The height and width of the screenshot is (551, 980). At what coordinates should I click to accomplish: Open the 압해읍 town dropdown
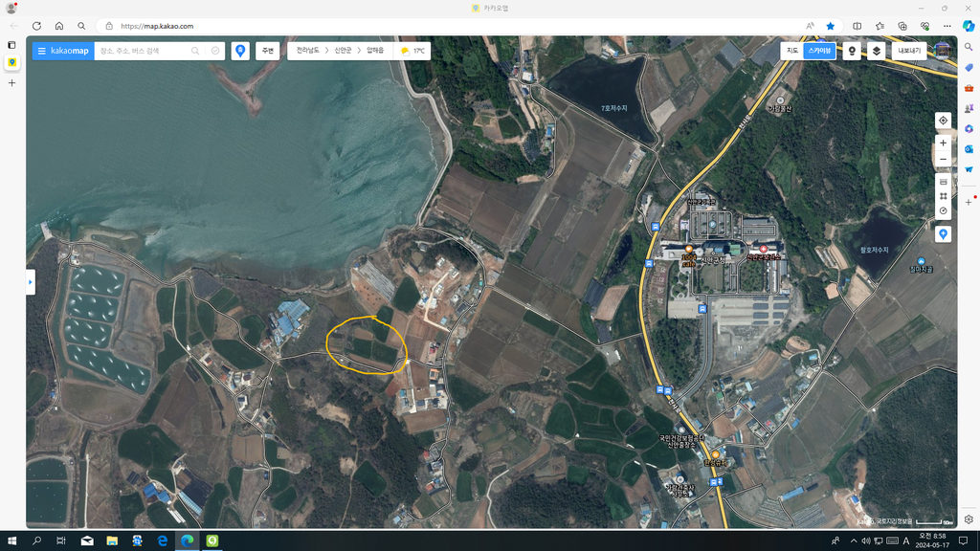point(375,51)
